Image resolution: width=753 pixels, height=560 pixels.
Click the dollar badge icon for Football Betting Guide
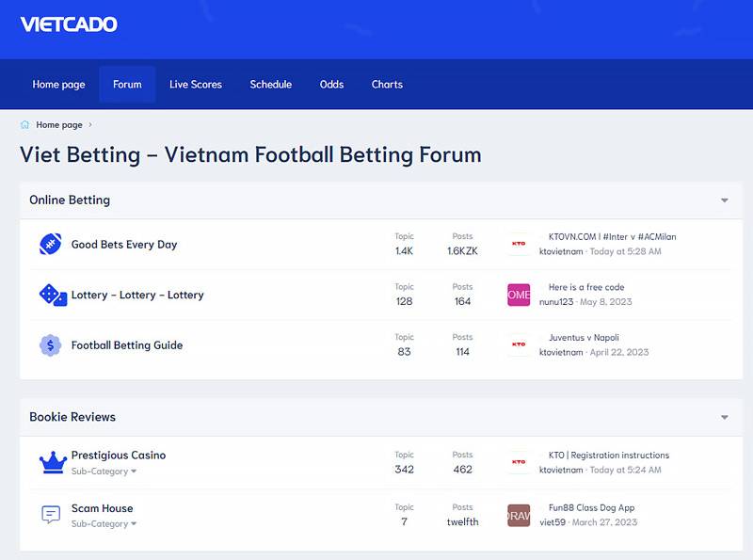tap(50, 345)
